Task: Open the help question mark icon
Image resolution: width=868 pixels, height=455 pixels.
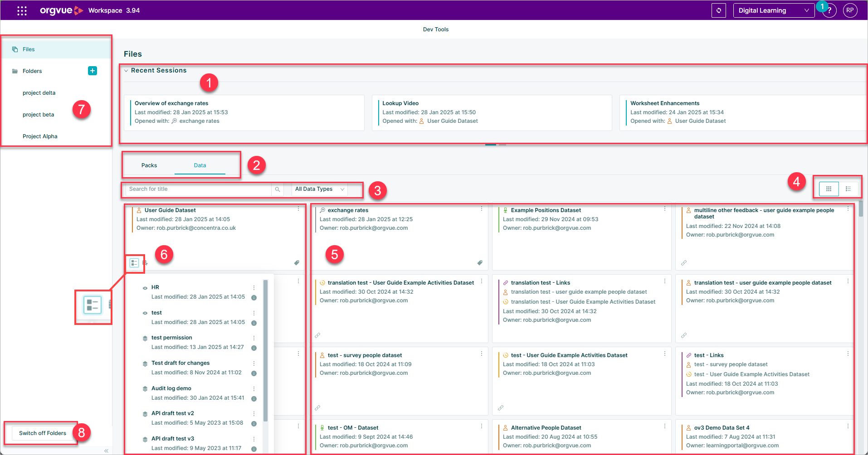Action: pos(829,10)
